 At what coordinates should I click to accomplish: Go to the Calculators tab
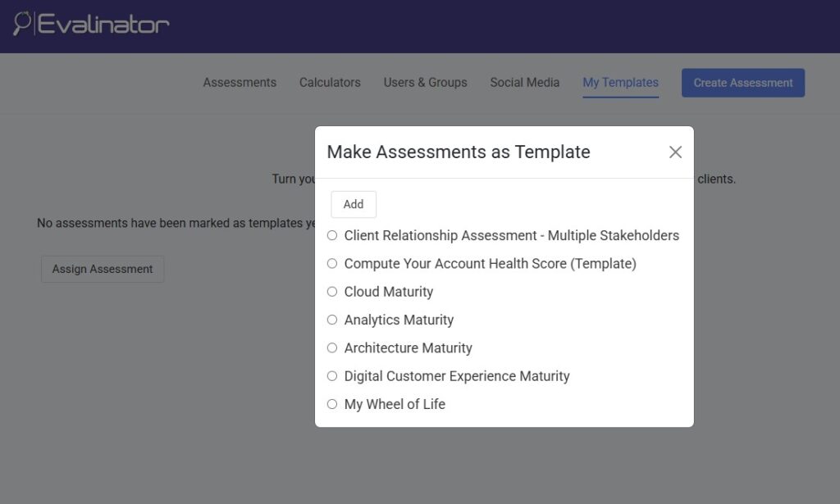(330, 83)
